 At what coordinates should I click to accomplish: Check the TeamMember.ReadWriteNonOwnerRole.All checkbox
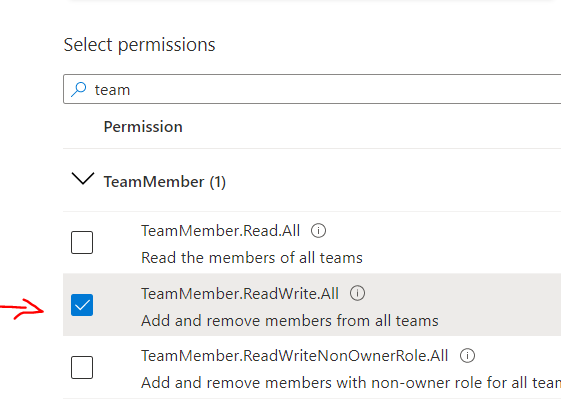click(82, 367)
